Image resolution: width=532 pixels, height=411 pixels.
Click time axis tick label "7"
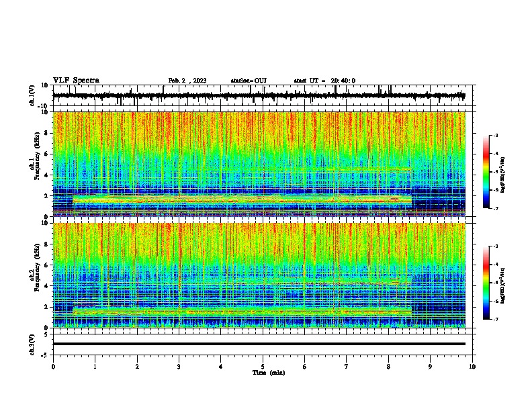point(347,367)
